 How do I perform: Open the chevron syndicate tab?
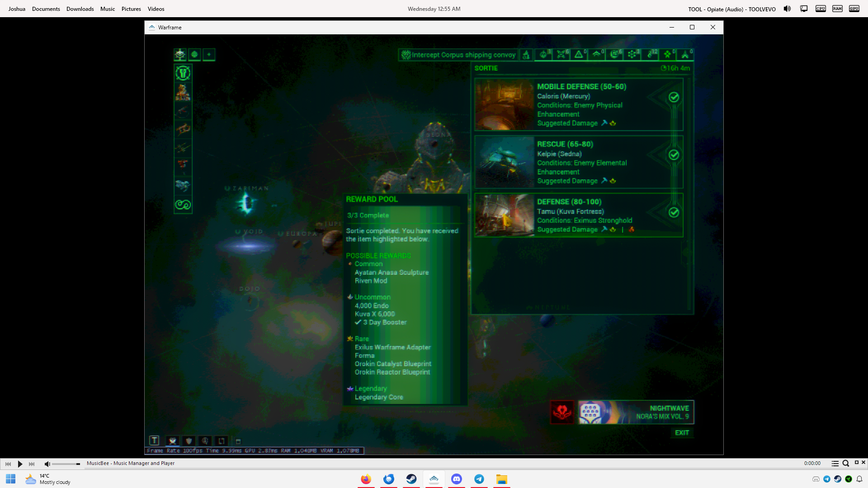click(597, 55)
